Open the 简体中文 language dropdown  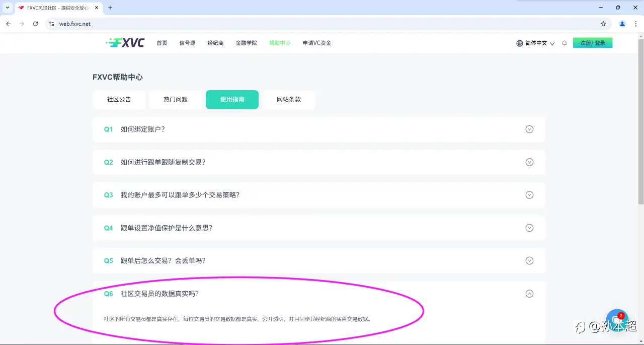coord(539,43)
